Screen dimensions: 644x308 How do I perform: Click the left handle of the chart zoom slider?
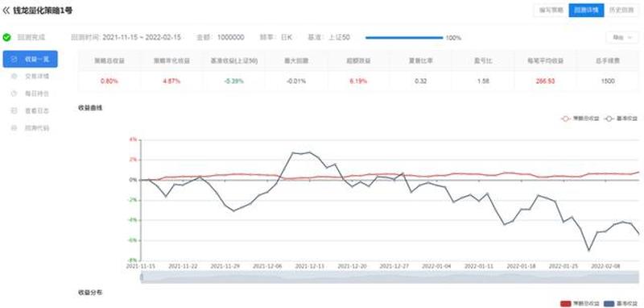click(142, 277)
